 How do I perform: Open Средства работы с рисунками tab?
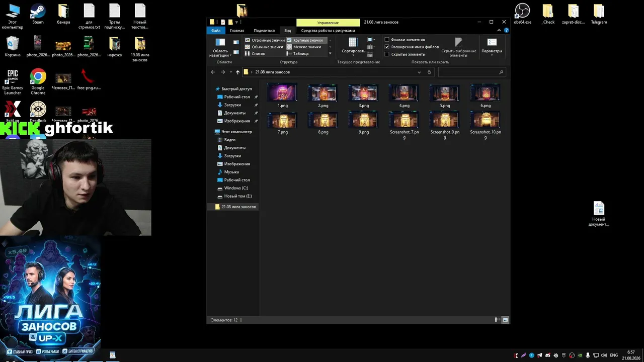coord(328,30)
